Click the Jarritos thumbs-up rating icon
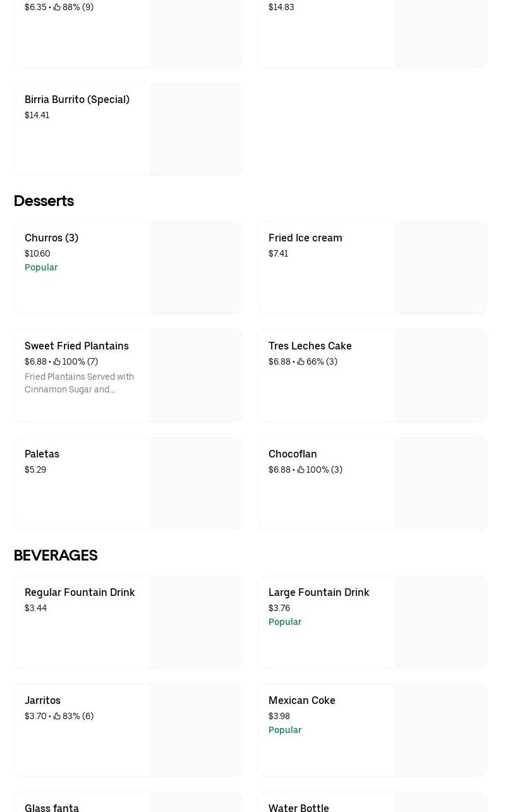 (x=57, y=716)
